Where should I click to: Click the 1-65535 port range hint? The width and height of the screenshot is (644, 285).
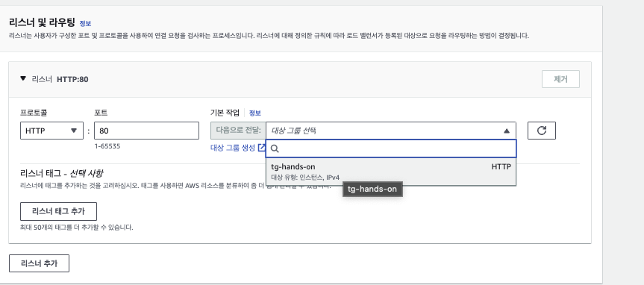[107, 145]
